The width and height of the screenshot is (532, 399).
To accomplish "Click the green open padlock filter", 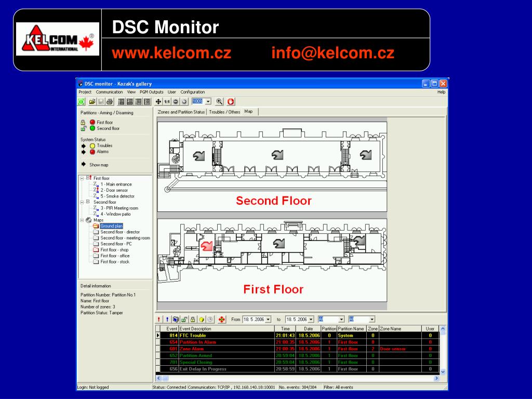I will pos(184,320).
